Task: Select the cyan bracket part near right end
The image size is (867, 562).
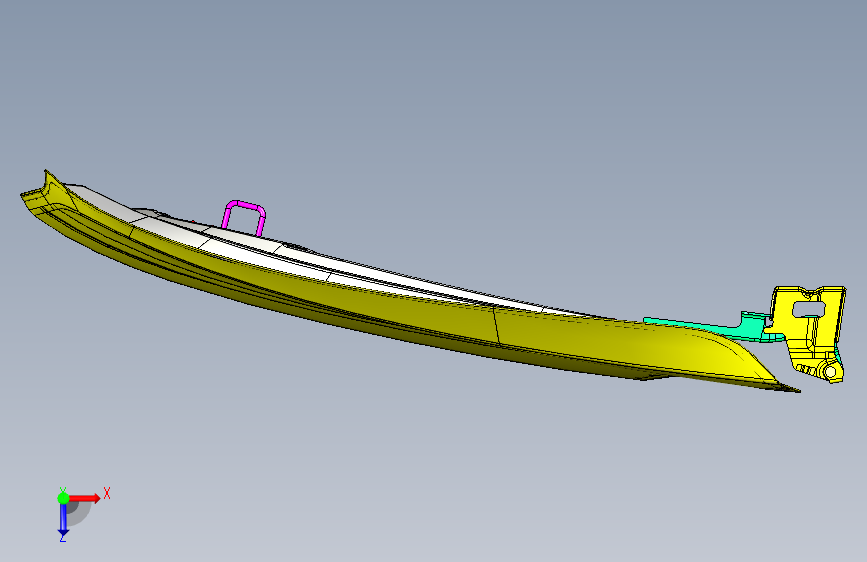Action: point(749,329)
